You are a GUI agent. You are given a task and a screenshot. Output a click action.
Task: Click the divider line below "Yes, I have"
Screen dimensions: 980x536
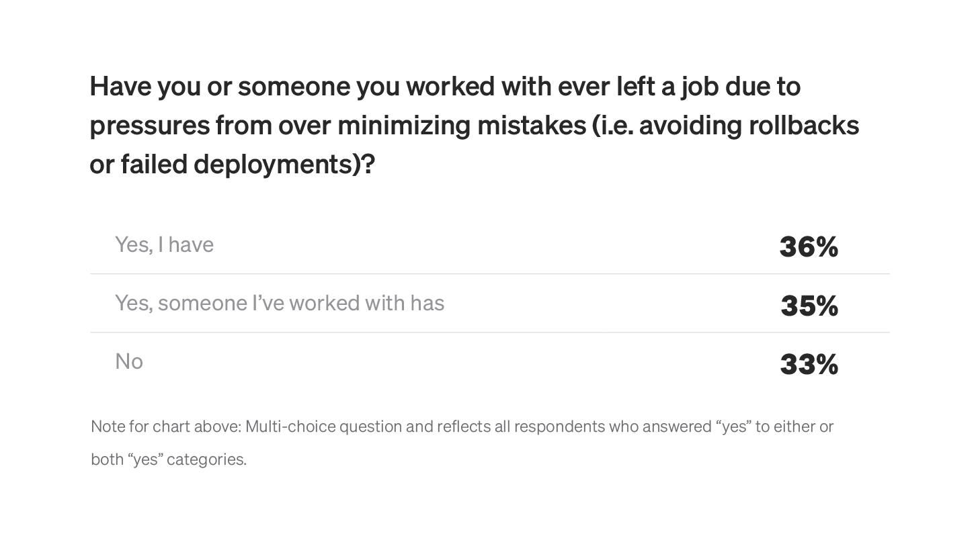pyautogui.click(x=489, y=274)
